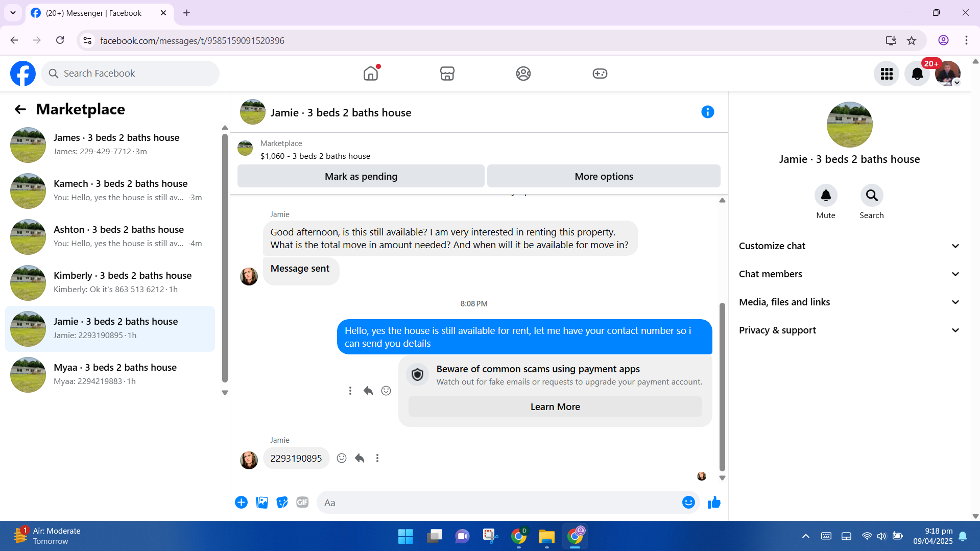
Task: Click Mark as pending button
Action: pos(361,176)
